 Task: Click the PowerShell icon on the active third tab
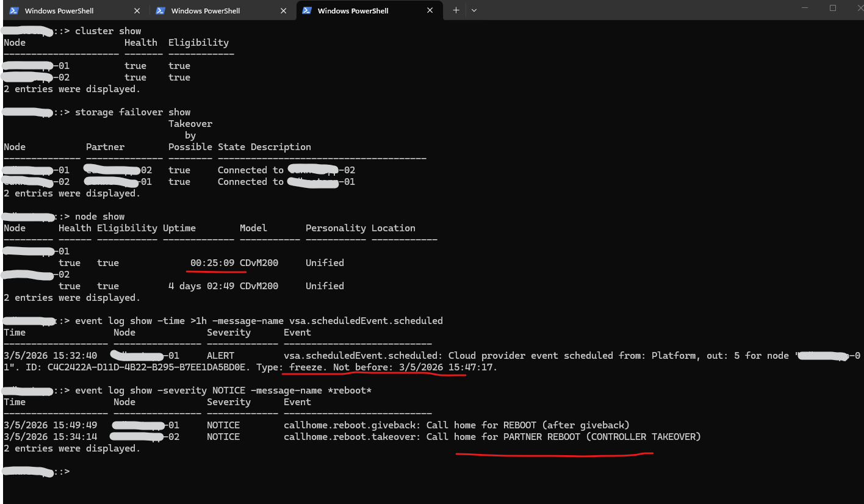coord(307,10)
